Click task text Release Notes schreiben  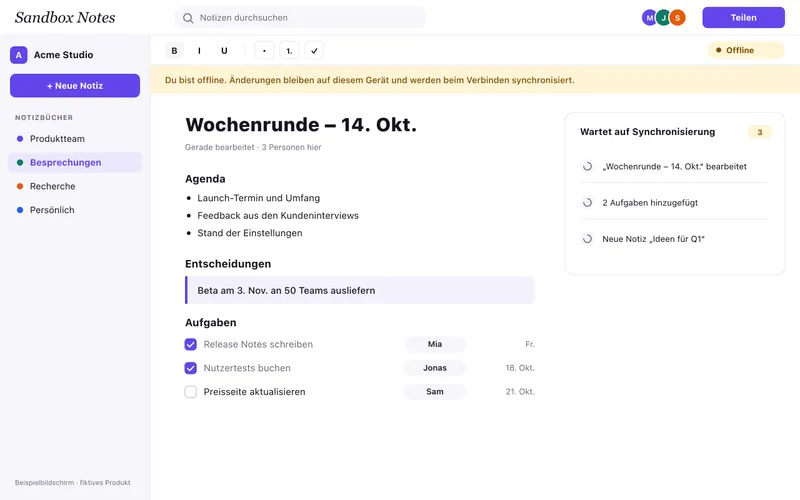tap(258, 344)
